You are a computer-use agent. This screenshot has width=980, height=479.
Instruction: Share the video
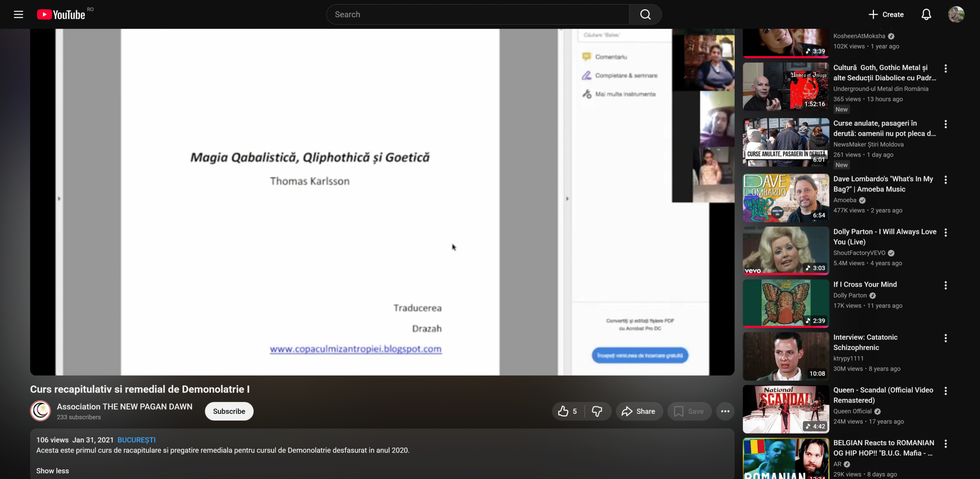639,411
